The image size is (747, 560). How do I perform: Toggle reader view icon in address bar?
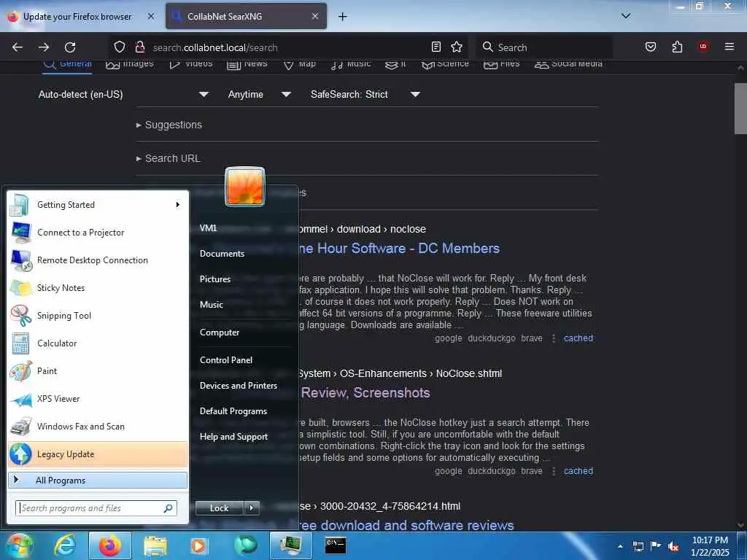[x=436, y=47]
